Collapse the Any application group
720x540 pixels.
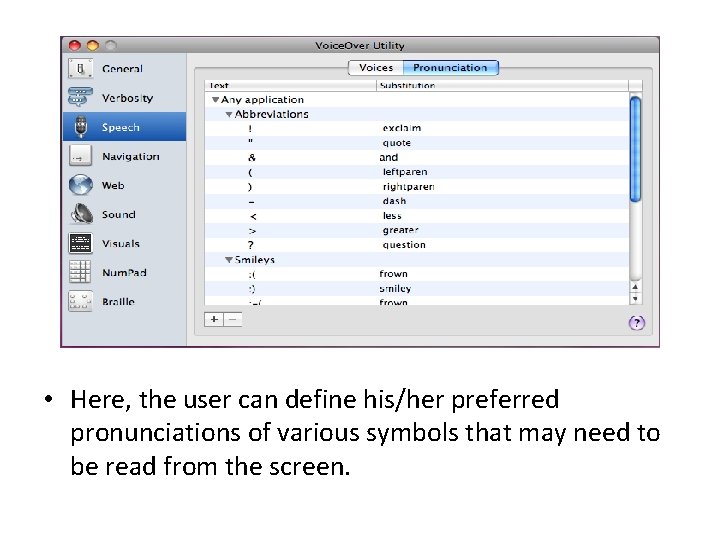215,99
